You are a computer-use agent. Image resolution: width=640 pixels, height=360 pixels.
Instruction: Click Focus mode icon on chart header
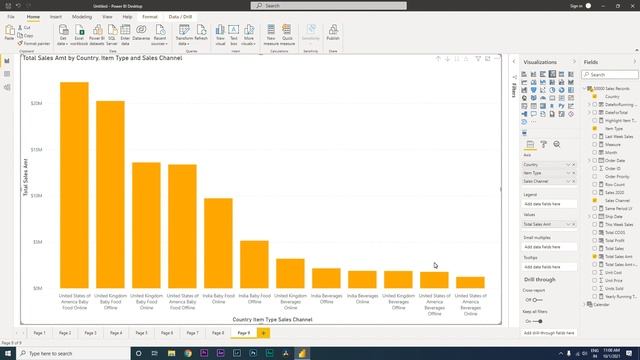[488, 59]
